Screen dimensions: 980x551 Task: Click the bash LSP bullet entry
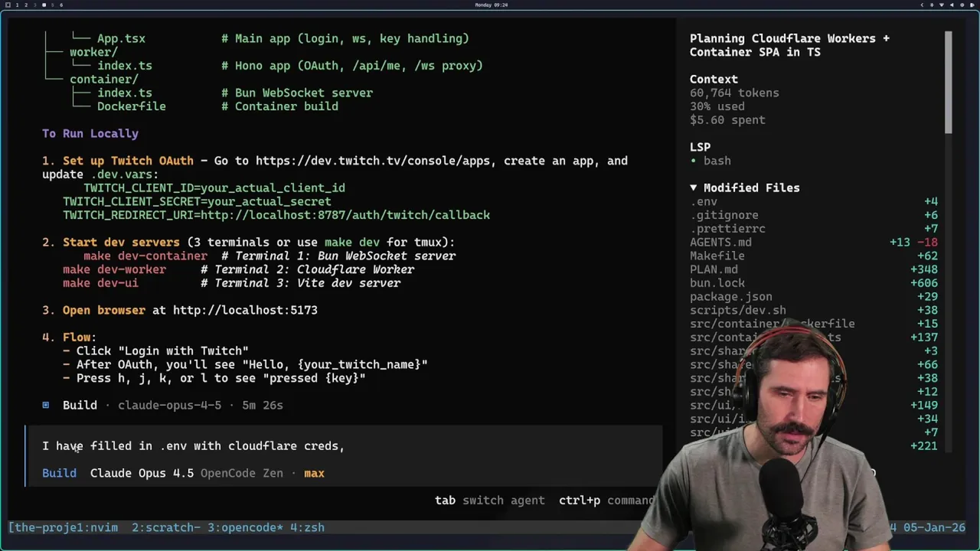click(x=710, y=161)
